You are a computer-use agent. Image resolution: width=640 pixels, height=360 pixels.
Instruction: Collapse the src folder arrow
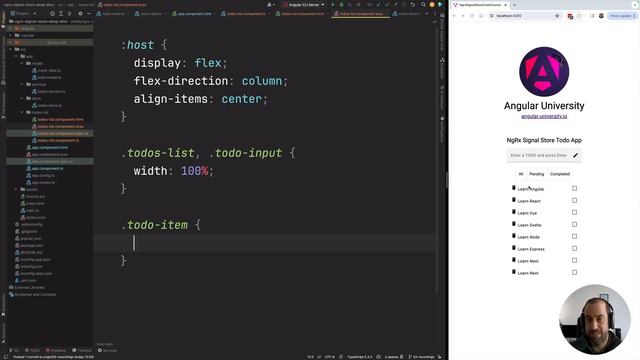point(11,49)
